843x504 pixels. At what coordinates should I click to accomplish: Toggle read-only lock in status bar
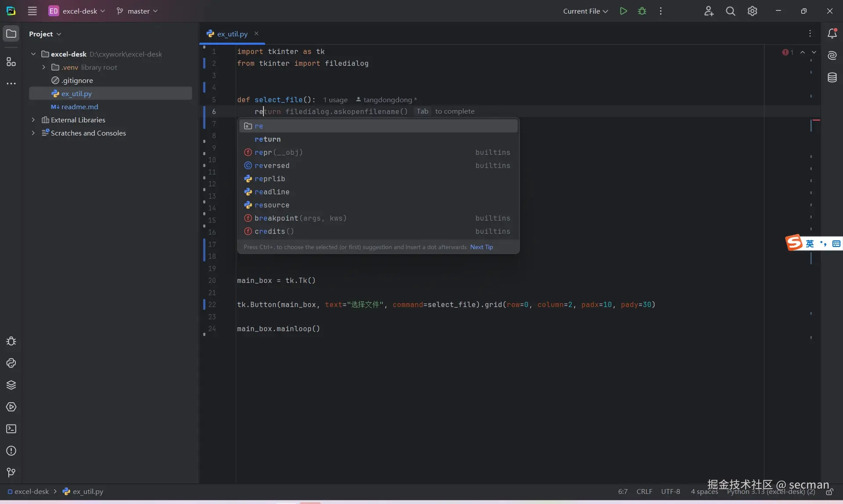pos(829,492)
